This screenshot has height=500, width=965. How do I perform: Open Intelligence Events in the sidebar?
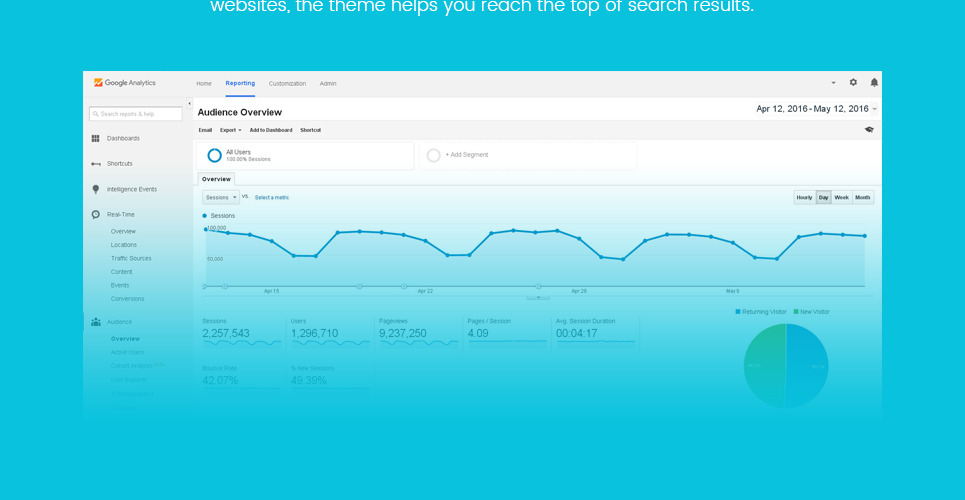pyautogui.click(x=131, y=189)
